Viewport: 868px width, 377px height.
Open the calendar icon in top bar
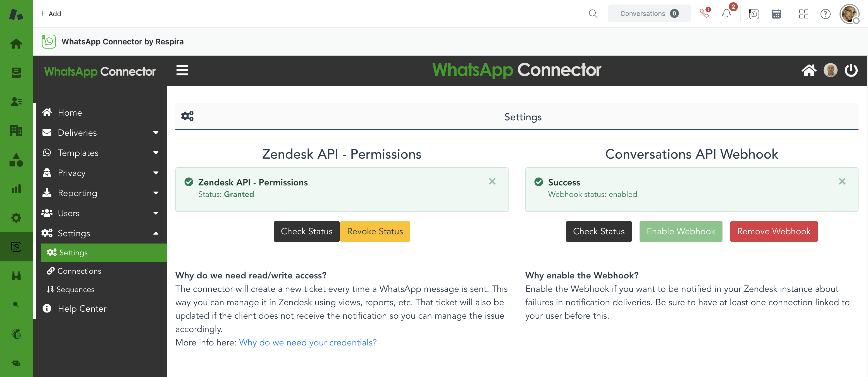point(776,14)
